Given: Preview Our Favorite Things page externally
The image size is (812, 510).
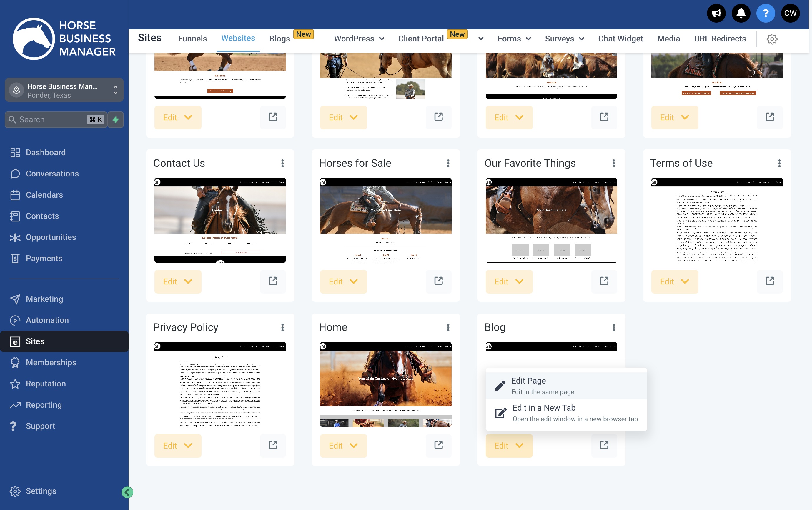Looking at the screenshot, I should click(604, 281).
